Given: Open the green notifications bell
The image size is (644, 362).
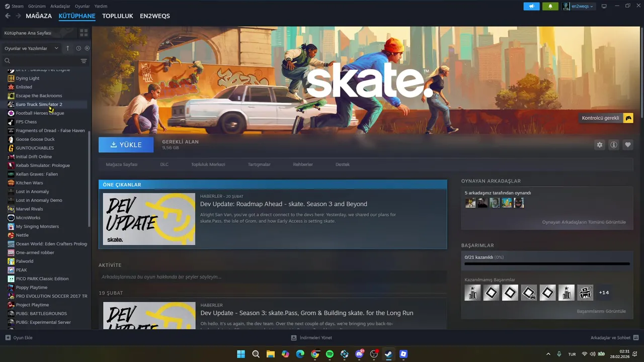Looking at the screenshot, I should pos(550,7).
